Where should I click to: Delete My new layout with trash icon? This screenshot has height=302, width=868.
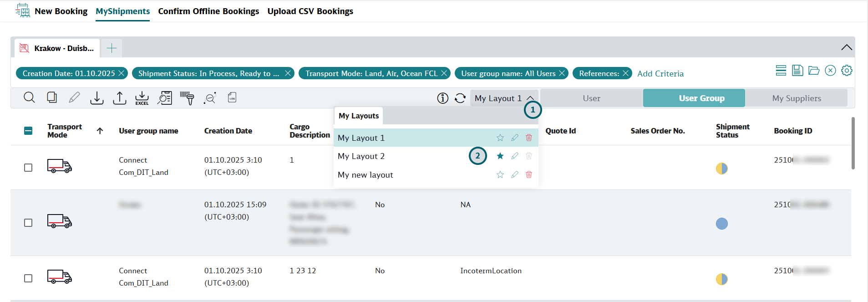(x=529, y=175)
